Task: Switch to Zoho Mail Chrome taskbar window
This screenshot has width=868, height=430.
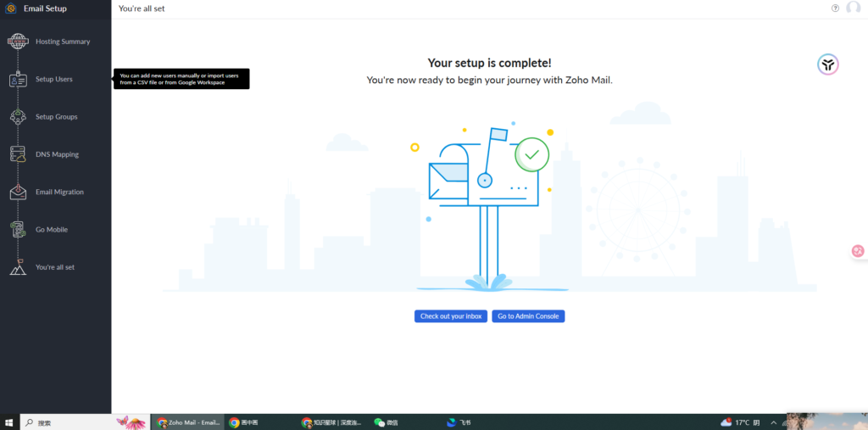Action: (188, 422)
